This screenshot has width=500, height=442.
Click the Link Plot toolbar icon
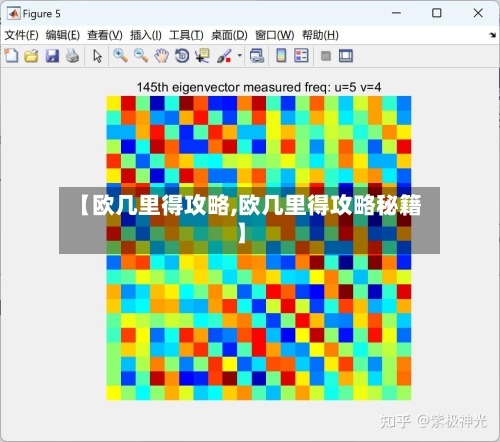(257, 56)
